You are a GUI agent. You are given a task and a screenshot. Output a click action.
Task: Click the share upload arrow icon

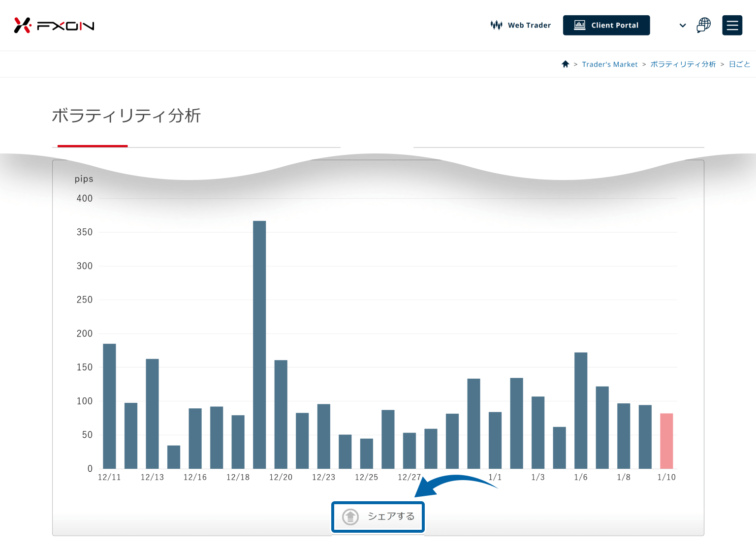coord(350,517)
